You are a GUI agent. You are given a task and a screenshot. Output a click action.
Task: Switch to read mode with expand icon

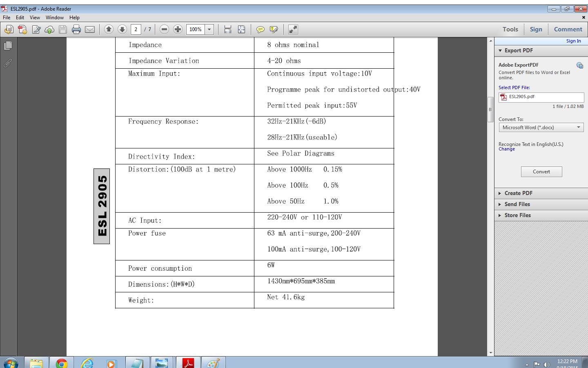pos(293,29)
